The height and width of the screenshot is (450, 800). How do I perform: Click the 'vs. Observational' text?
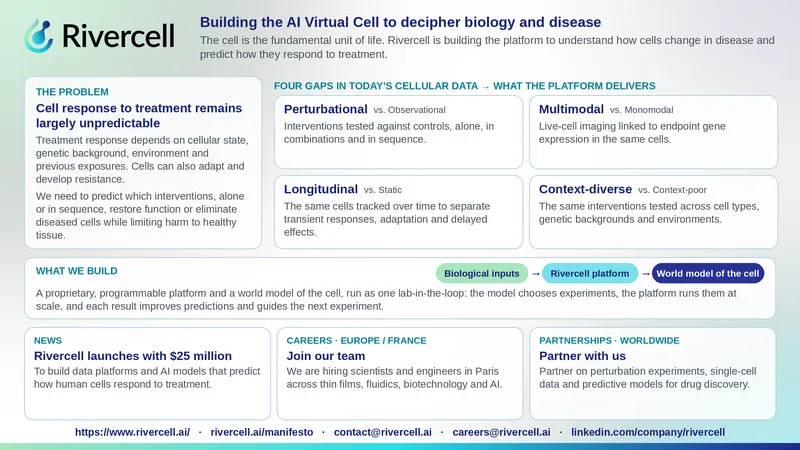pyautogui.click(x=409, y=110)
